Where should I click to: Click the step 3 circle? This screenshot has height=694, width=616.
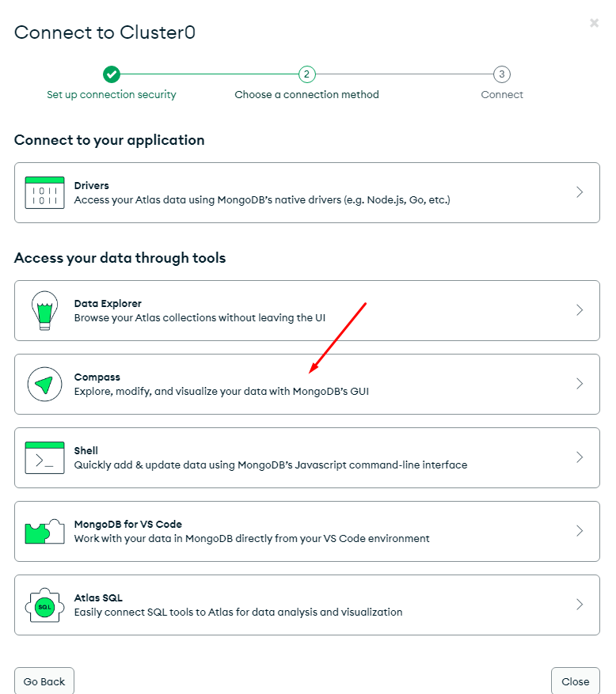[x=502, y=74]
